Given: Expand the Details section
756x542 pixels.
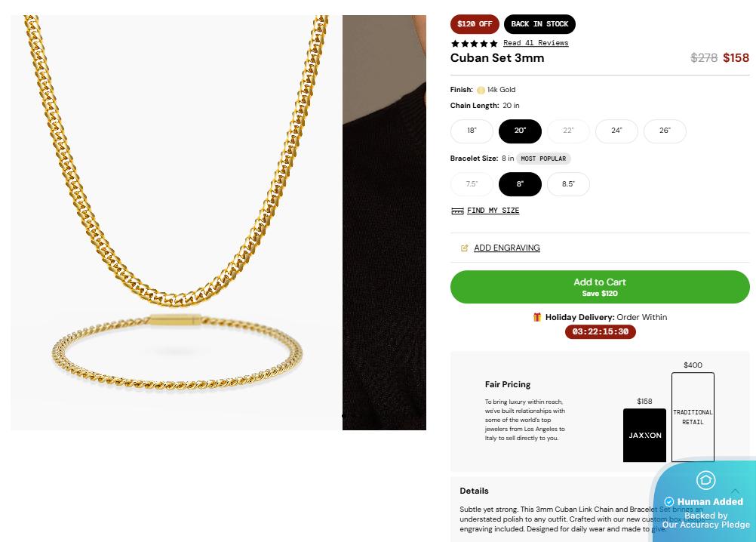Looking at the screenshot, I should [474, 491].
